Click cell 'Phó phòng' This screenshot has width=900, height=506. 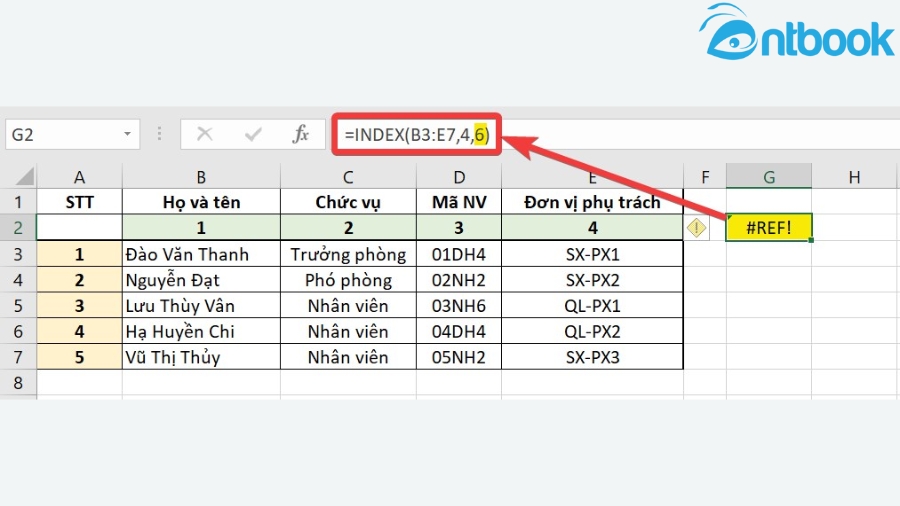click(348, 279)
